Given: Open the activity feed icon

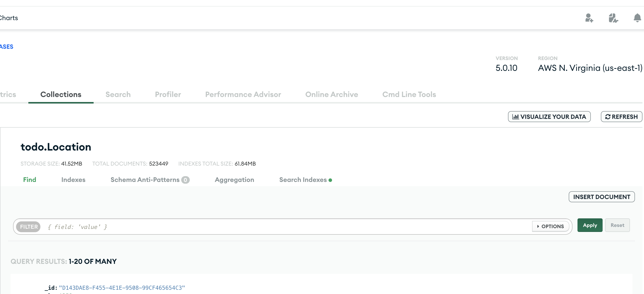Looking at the screenshot, I should coord(613,18).
